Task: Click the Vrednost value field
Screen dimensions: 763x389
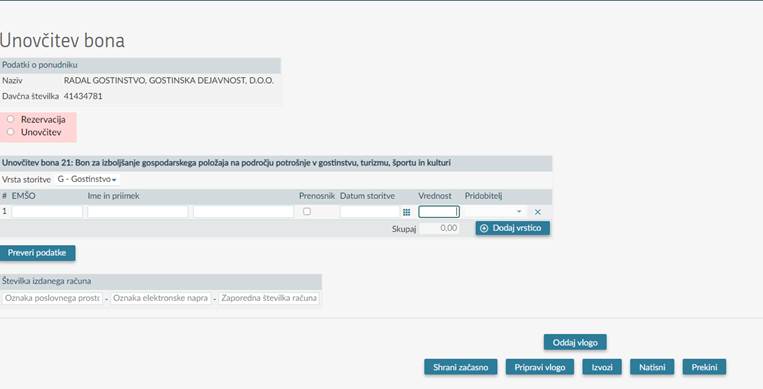Action: 438,212
